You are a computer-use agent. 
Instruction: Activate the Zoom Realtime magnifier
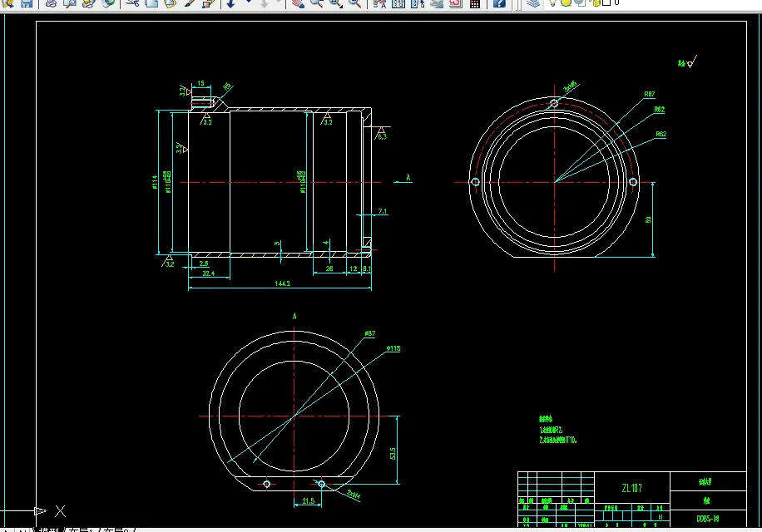click(317, 3)
